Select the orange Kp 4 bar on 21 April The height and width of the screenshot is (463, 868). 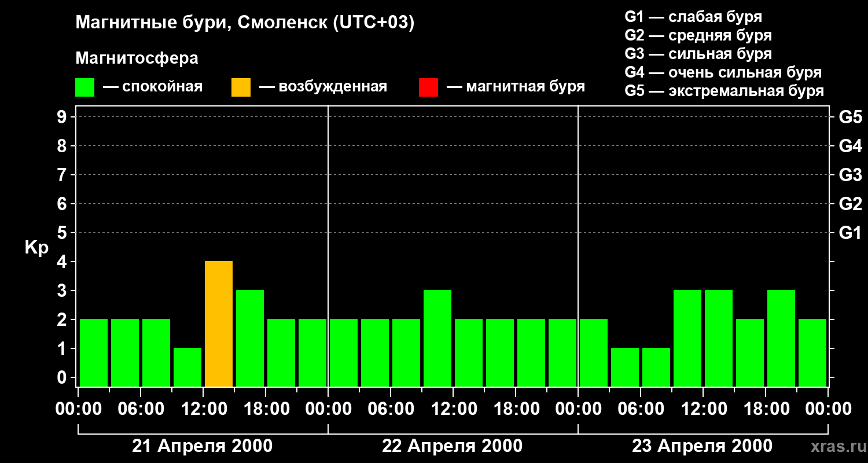point(219,324)
